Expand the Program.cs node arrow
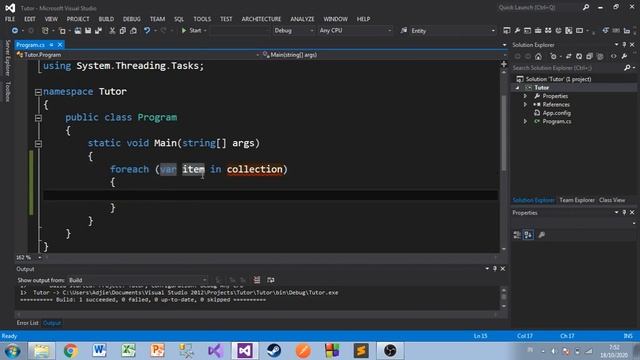The height and width of the screenshot is (360, 640). point(525,122)
